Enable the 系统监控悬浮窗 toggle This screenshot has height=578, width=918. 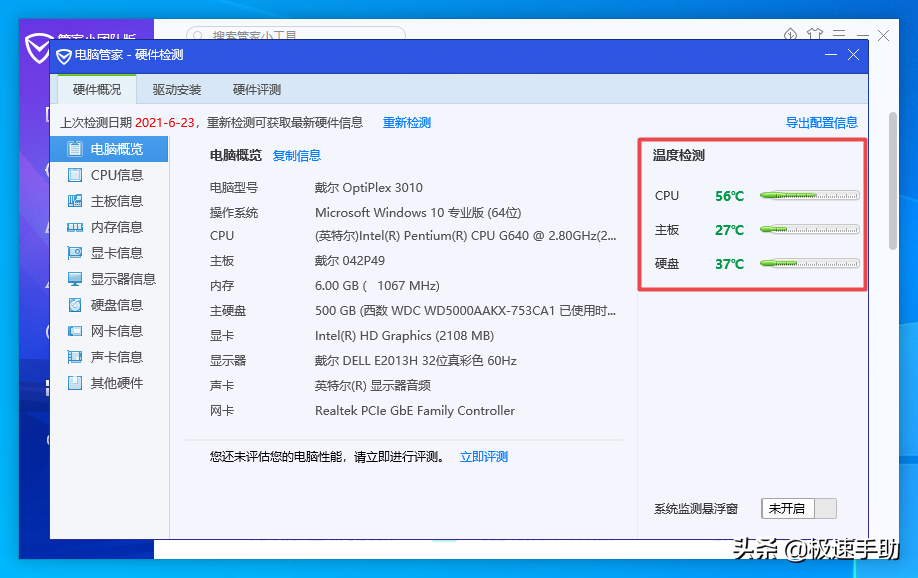pos(797,508)
